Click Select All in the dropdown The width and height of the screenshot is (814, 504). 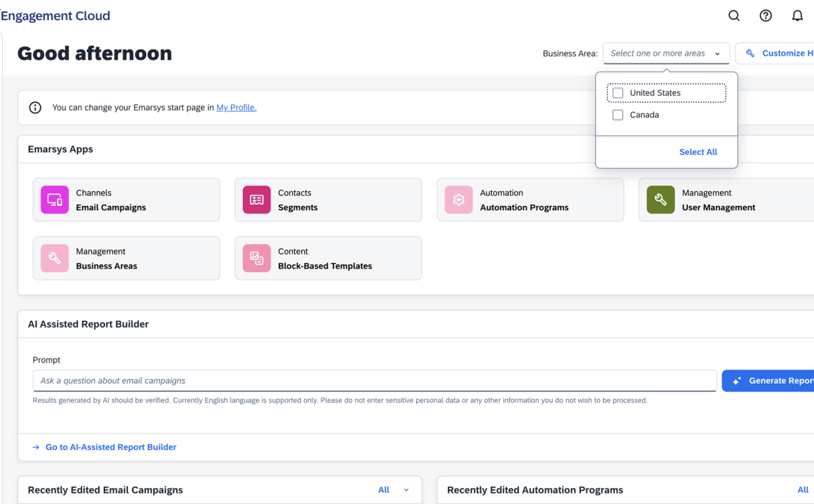(698, 152)
